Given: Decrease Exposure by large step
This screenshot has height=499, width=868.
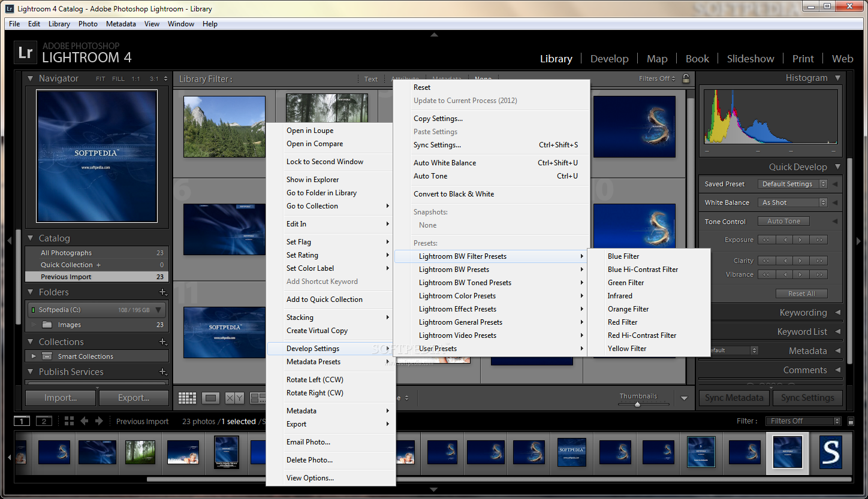Looking at the screenshot, I should tap(767, 240).
